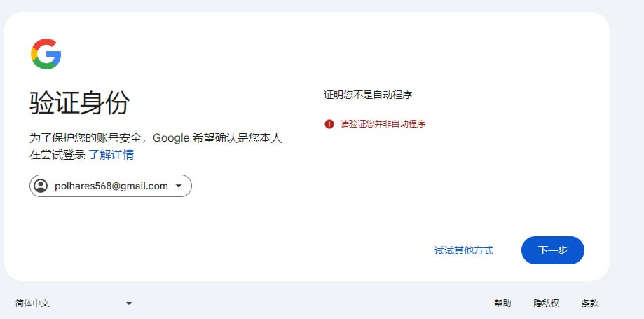Click the 证明您不是自动程序 heading
Screen dimensions: 644x319
pos(368,95)
